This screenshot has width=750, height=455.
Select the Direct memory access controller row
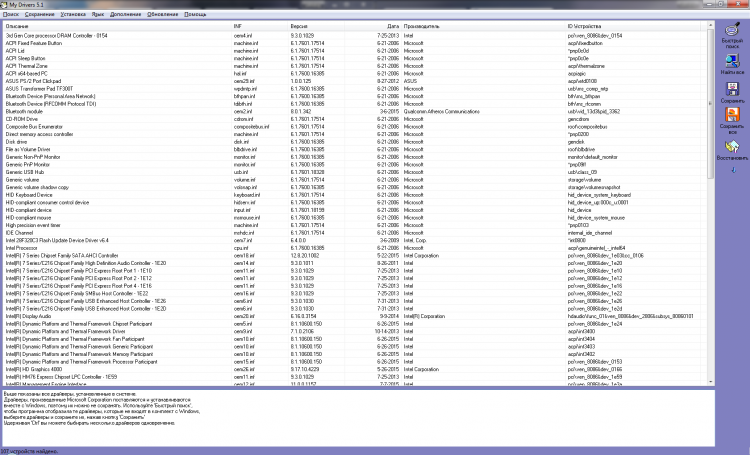coord(354,134)
